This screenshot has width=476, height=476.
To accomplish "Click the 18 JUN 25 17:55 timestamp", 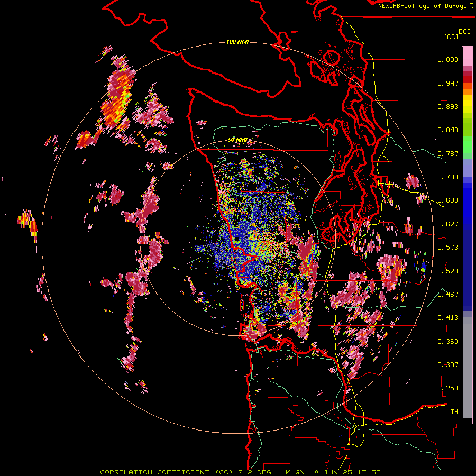I will 344,472.
